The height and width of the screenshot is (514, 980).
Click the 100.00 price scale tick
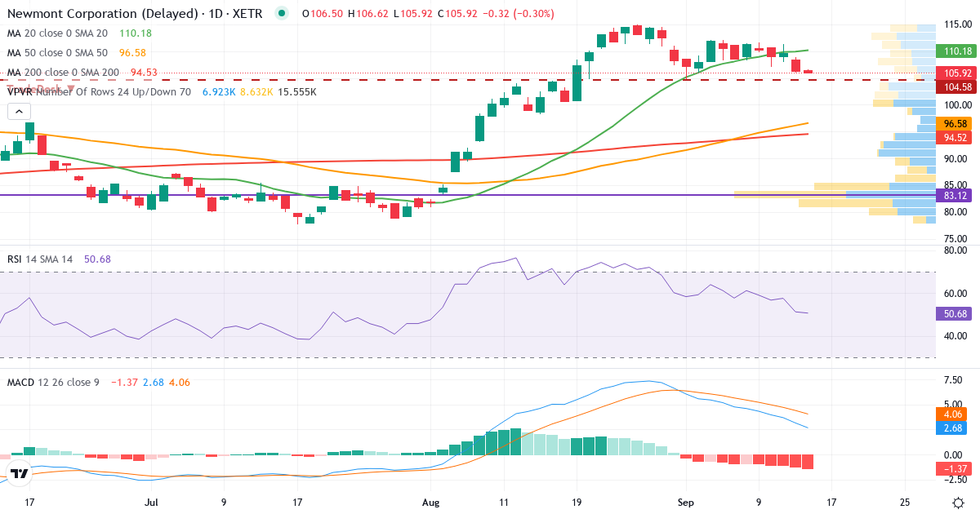click(x=956, y=105)
